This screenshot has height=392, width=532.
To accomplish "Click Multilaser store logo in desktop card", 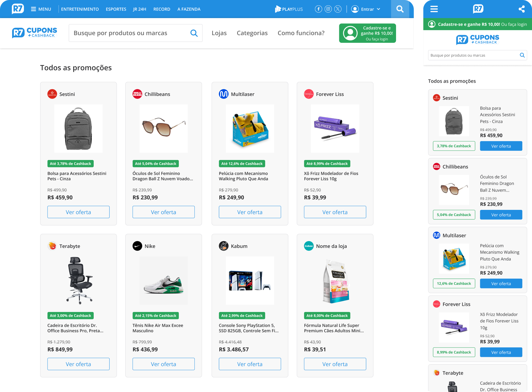I will [x=224, y=94].
